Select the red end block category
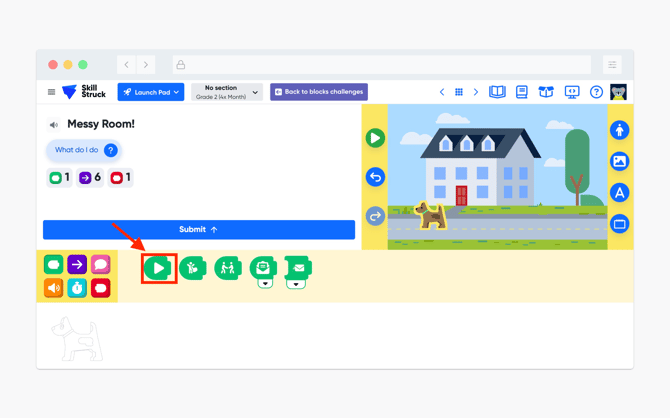Screen dimensions: 670x418 click(100, 288)
